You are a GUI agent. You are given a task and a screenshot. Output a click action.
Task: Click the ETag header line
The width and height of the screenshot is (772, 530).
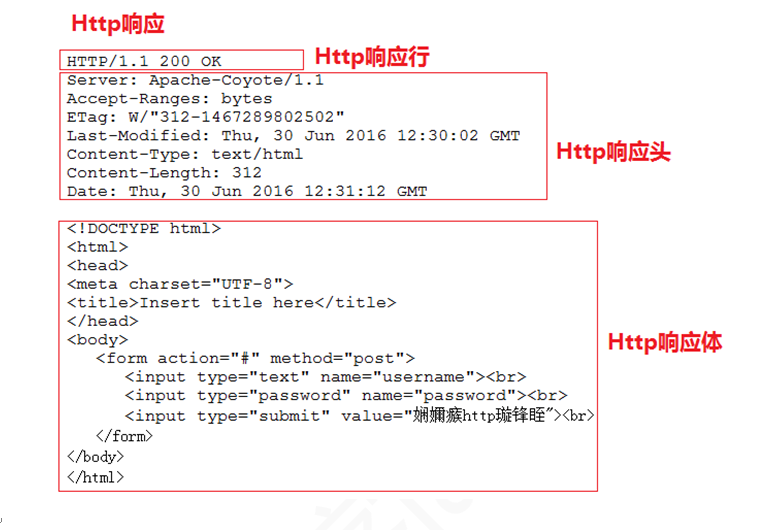[x=206, y=117]
